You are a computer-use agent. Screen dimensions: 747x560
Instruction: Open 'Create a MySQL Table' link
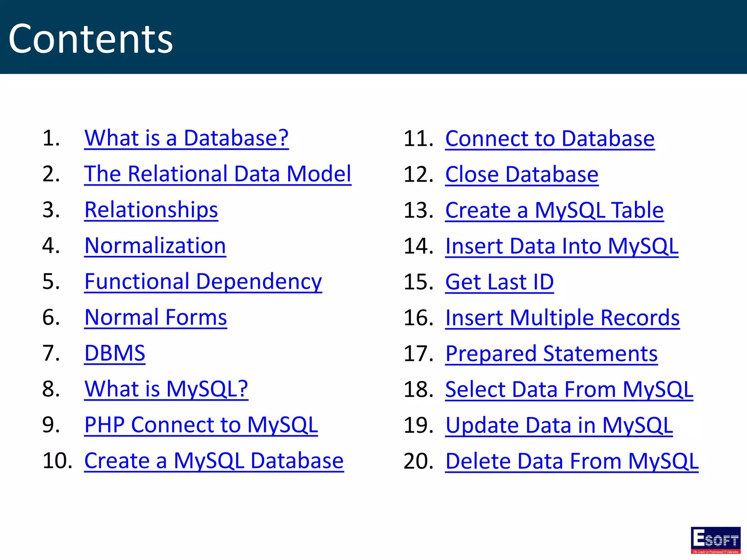click(554, 210)
